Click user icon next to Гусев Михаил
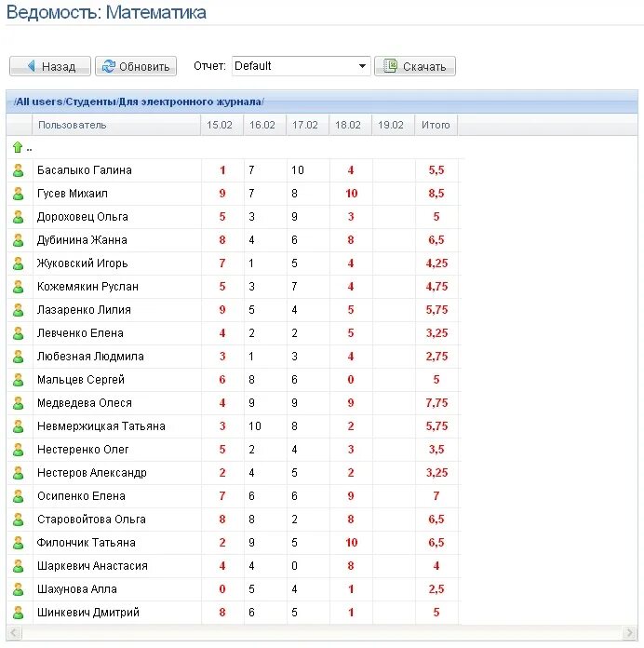 [x=19, y=194]
